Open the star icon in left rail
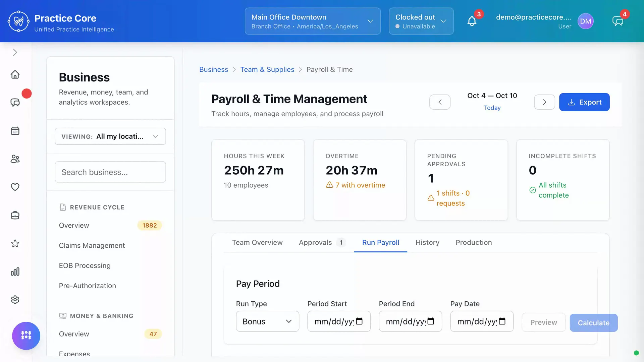 (x=15, y=243)
